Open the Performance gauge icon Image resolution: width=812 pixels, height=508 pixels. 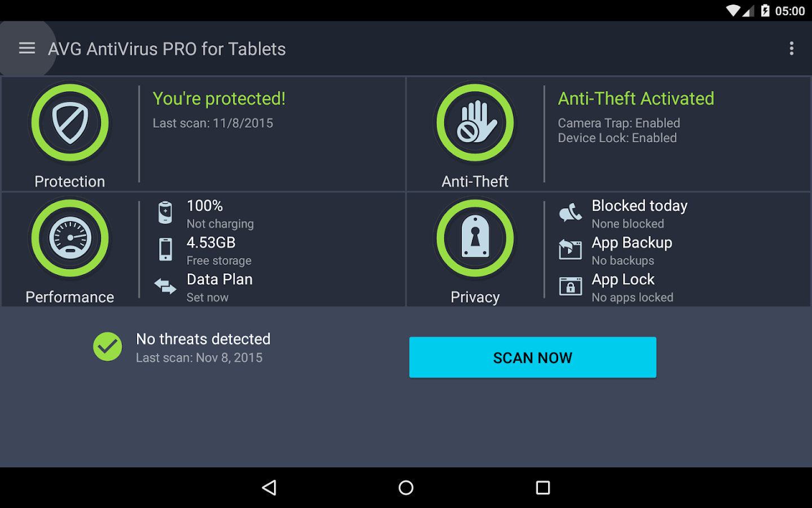coord(70,238)
